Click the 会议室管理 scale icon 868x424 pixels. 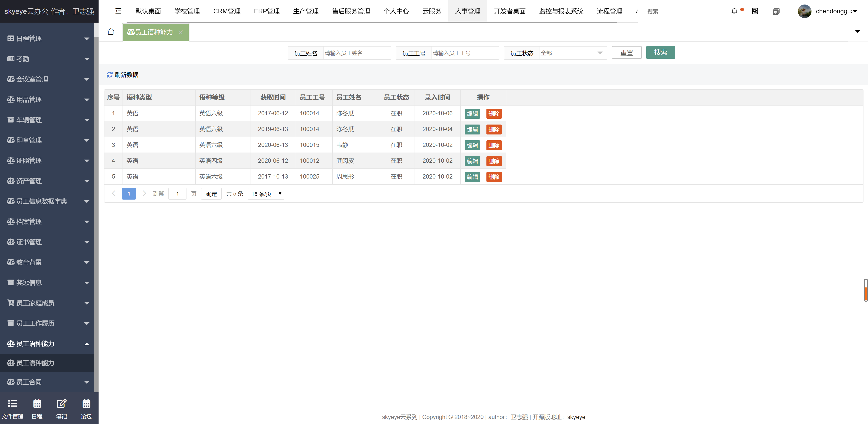11,79
